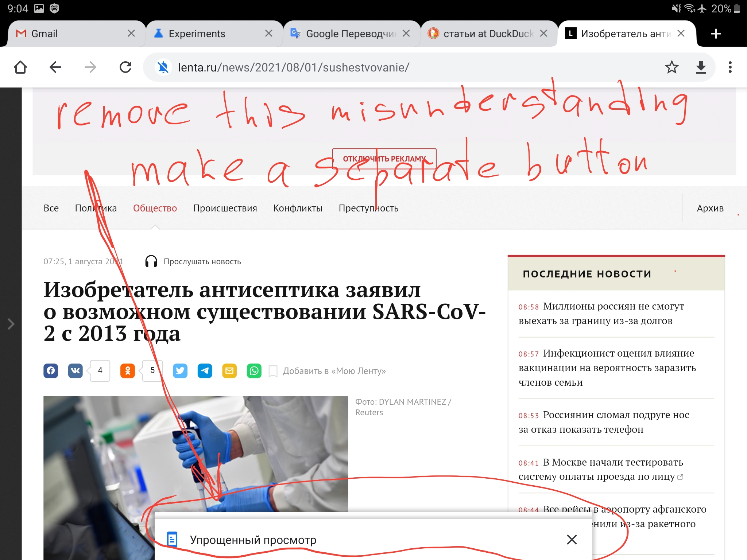The width and height of the screenshot is (747, 560).
Task: Select the Общество section
Action: pos(155,208)
